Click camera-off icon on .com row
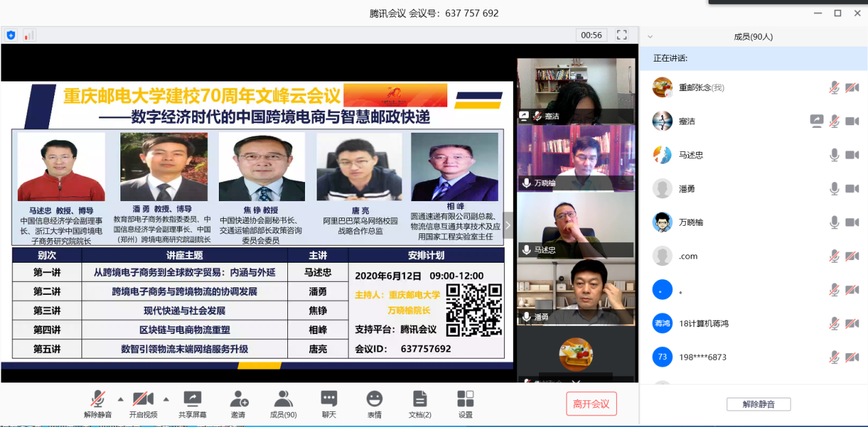 coord(852,256)
